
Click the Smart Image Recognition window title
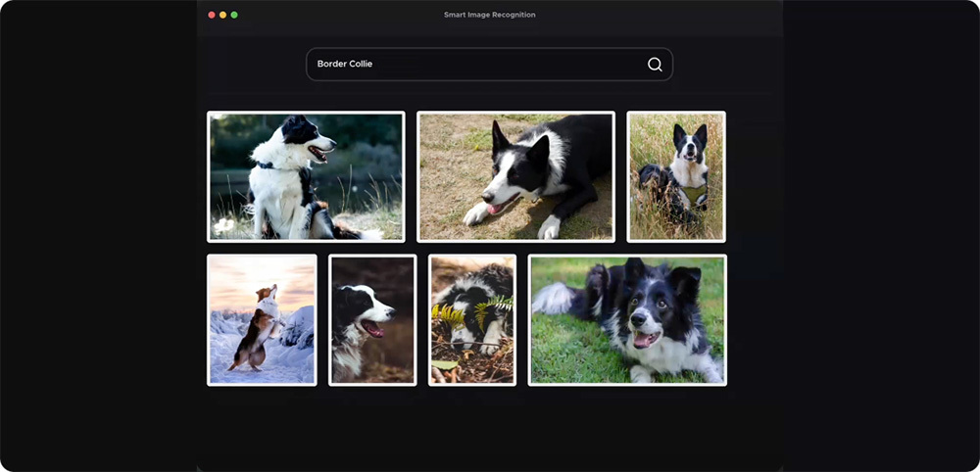tap(489, 15)
